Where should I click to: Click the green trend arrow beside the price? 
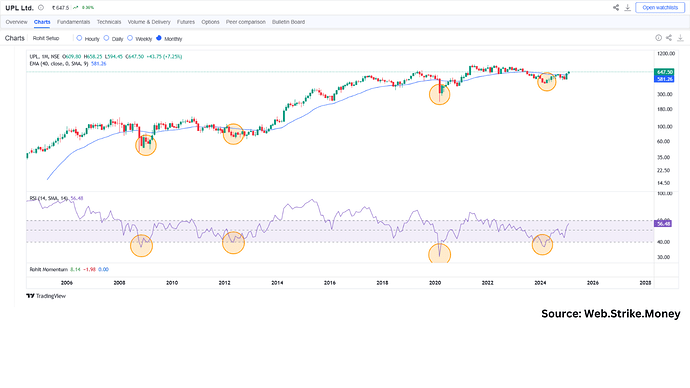coord(76,7)
